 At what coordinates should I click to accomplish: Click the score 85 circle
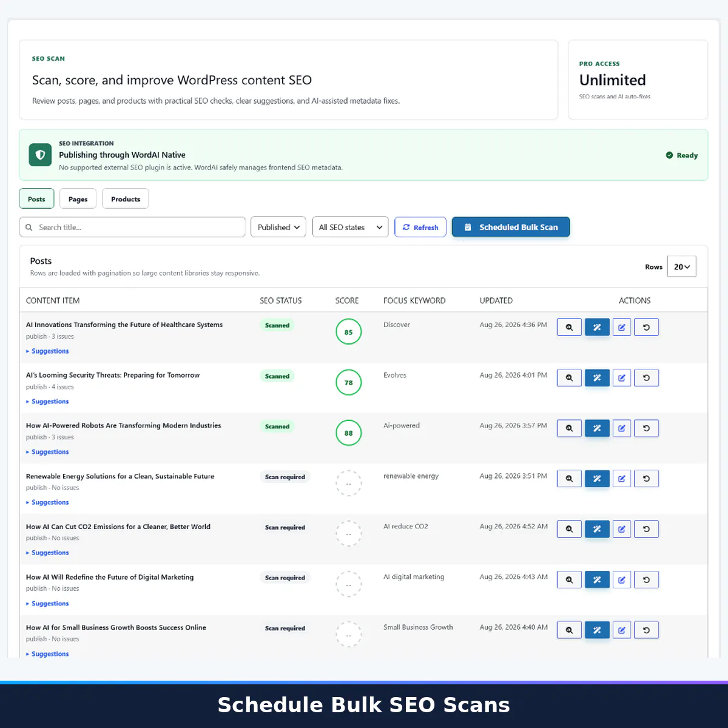[x=348, y=332]
